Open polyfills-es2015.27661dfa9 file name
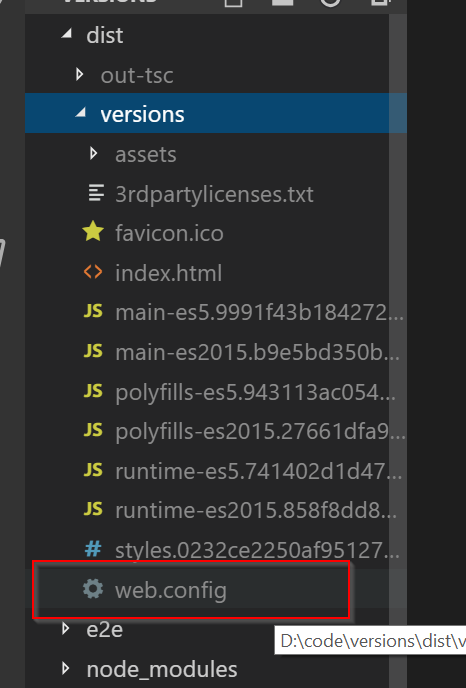Screen dimensions: 466x688 click(260, 432)
